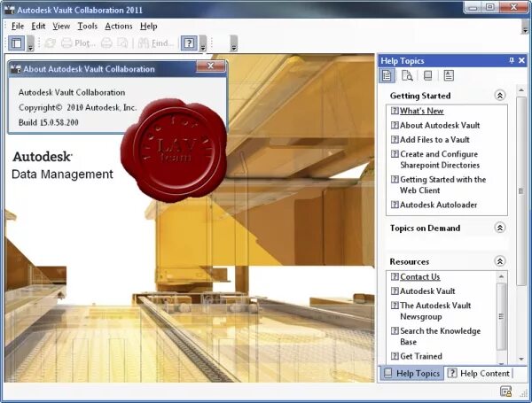This screenshot has height=403, width=532.
Task: Click the Help panel scrollbar up arrow
Action: click(521, 90)
